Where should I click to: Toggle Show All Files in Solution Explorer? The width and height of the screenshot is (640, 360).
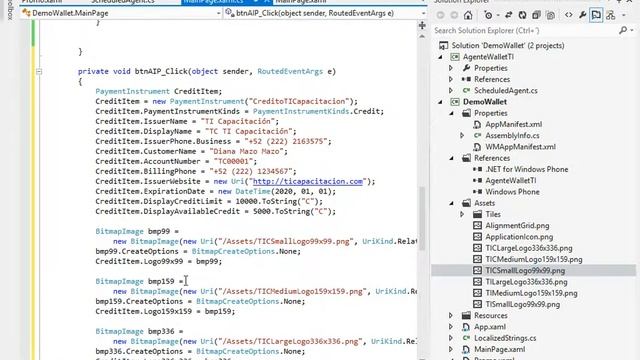(550, 16)
